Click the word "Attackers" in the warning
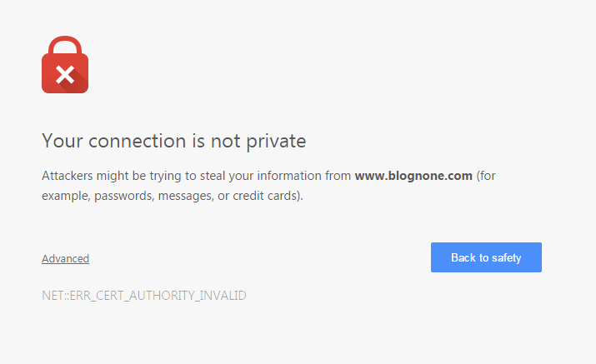 [x=68, y=177]
